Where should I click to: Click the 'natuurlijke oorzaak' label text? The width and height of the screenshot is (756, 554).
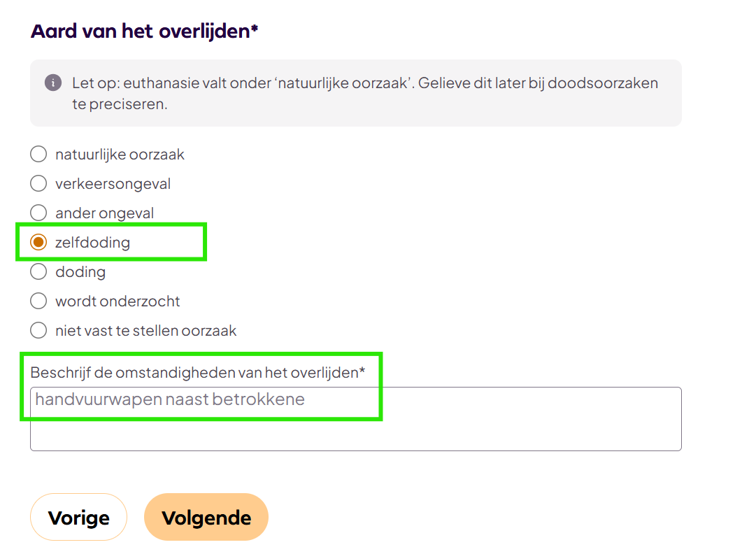(120, 154)
